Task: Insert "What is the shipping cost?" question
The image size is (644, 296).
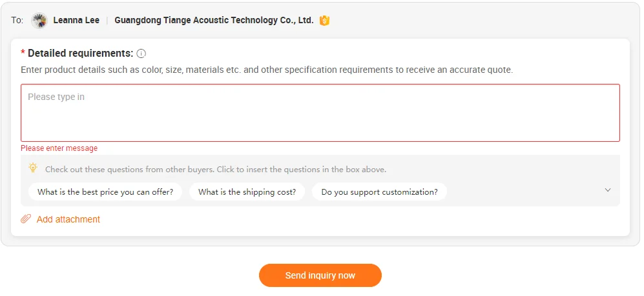Action: (247, 192)
